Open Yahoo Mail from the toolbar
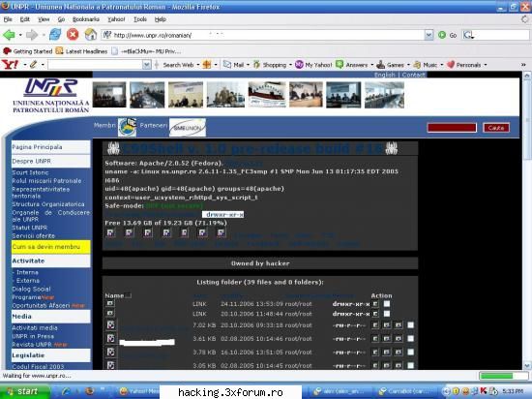 (x=234, y=65)
